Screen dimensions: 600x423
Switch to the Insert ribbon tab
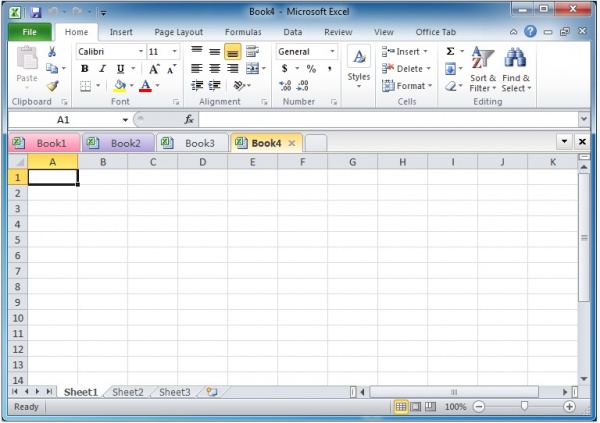[121, 32]
